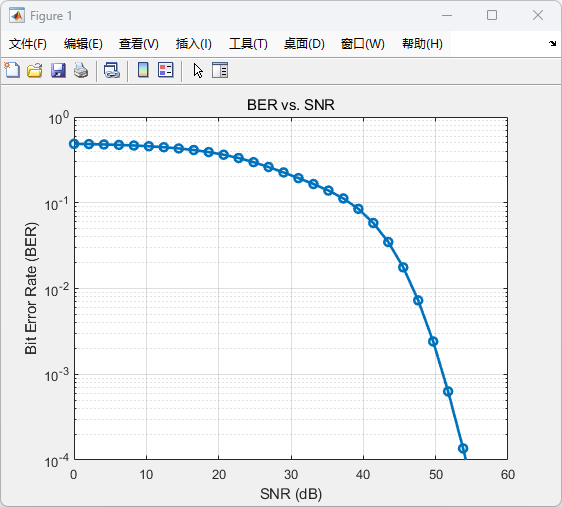
Task: Insert colorbar using toolbar icon
Action: tap(143, 70)
